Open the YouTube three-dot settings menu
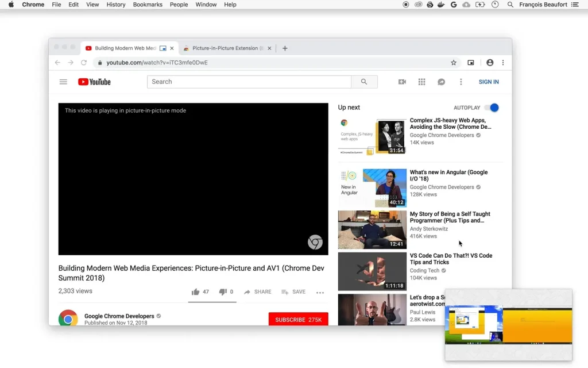The height and width of the screenshot is (368, 588). tap(461, 82)
